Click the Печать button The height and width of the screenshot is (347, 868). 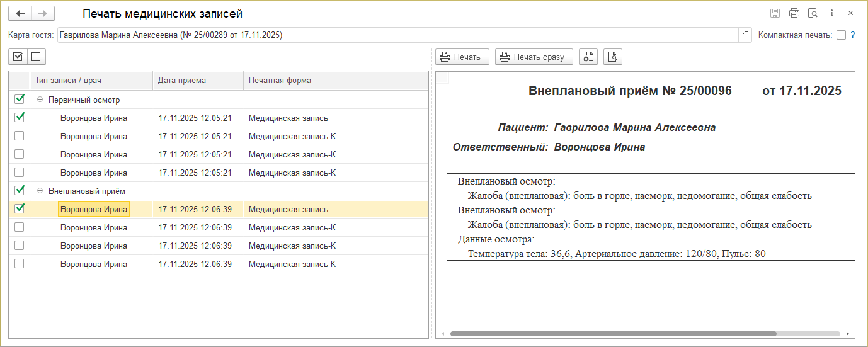pos(462,57)
